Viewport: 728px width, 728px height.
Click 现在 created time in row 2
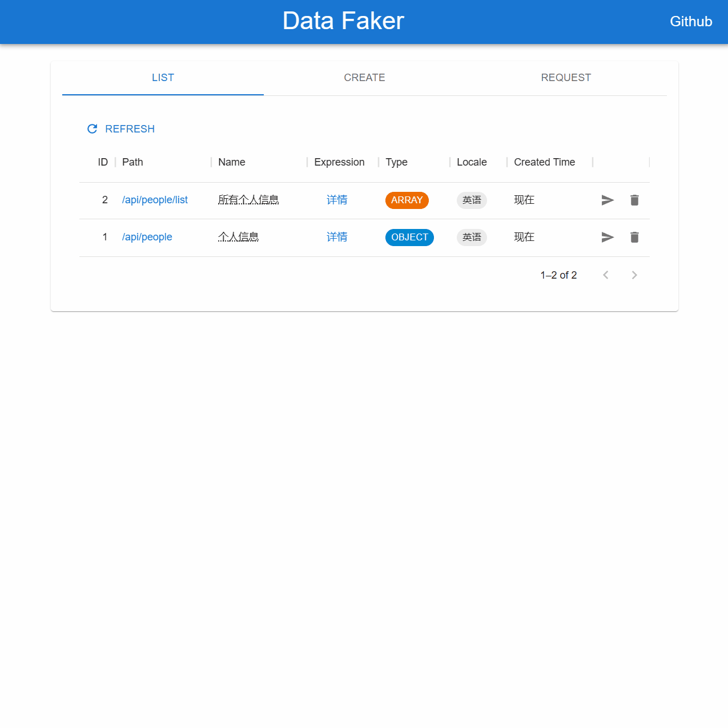pyautogui.click(x=524, y=200)
